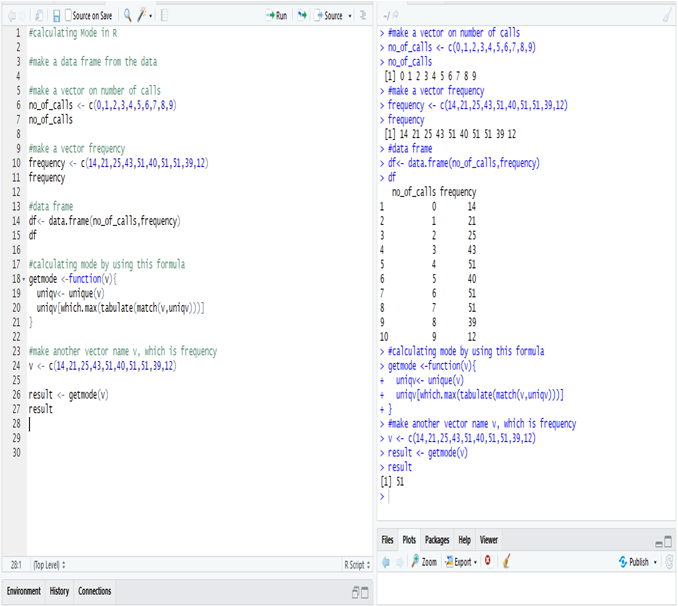678x606 pixels.
Task: Switch to the History tab
Action: [x=59, y=591]
